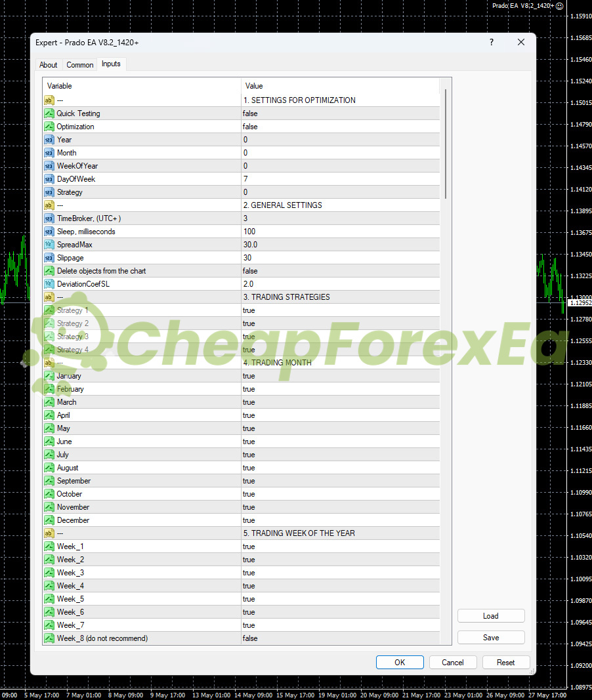Click the string icon beside 2. GENERAL SETTINGS
The height and width of the screenshot is (700, 592).
coord(49,205)
